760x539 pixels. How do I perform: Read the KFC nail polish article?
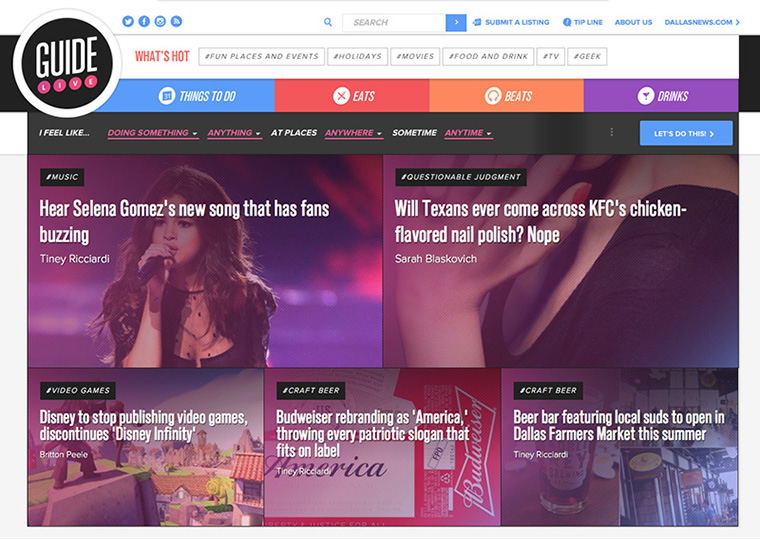click(x=540, y=222)
